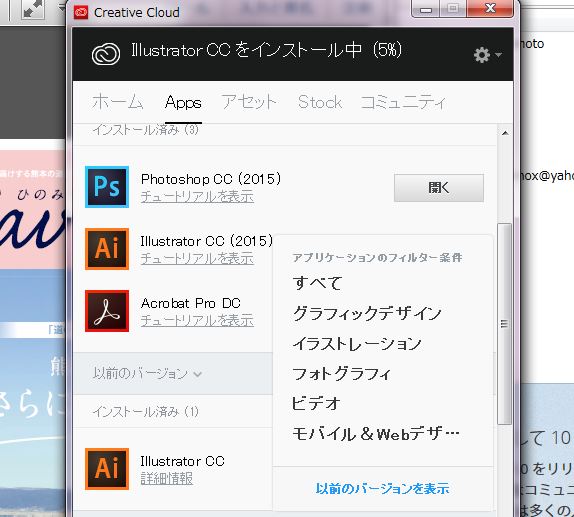Click the expand arrows icon in background window
The height and width of the screenshot is (517, 574).
pos(33,9)
